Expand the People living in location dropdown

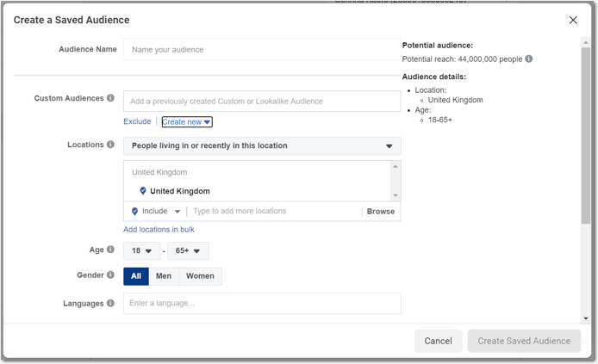point(262,146)
